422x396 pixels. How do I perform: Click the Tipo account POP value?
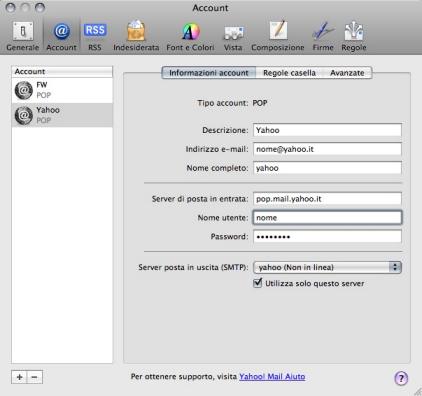pos(260,103)
